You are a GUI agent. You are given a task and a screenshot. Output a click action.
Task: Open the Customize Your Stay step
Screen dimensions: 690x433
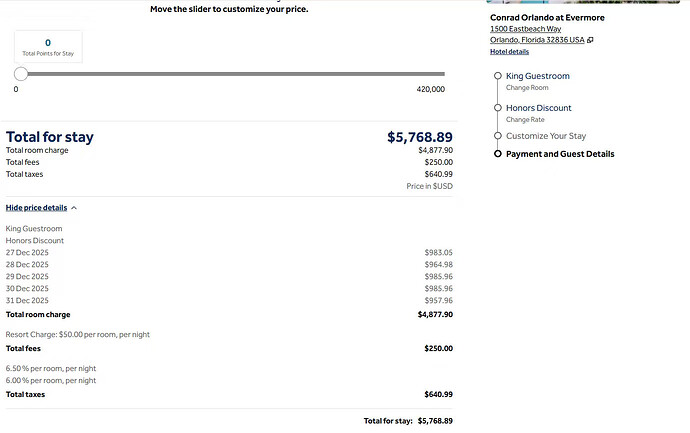546,136
